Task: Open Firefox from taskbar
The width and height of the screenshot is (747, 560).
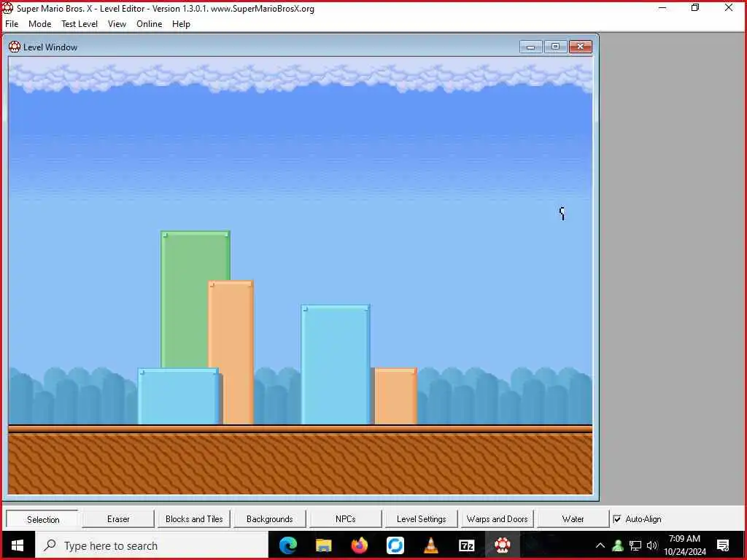Action: click(x=359, y=545)
